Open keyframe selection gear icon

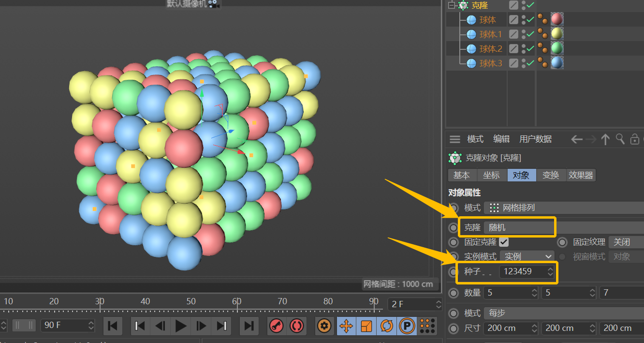[x=324, y=326]
